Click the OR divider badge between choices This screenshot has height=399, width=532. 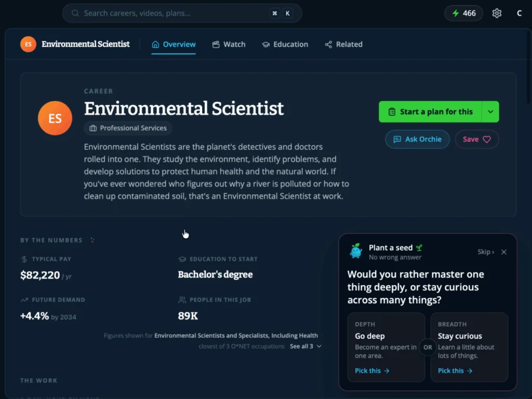click(428, 348)
